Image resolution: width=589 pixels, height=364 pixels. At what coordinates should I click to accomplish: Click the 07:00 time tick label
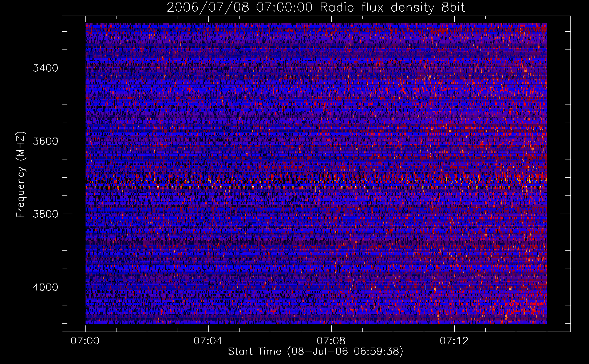[x=85, y=341]
